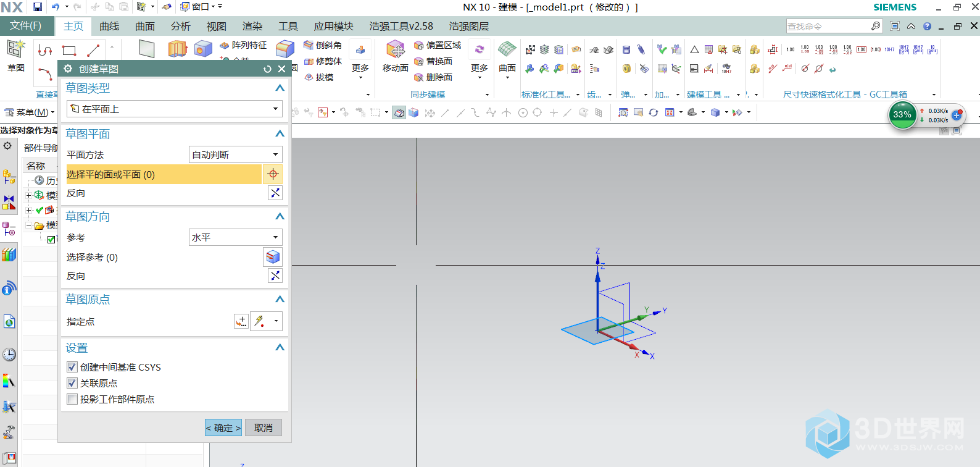Screen dimensions: 980x467
Task: Open the 菜单(M) dropdown
Action: [29, 112]
